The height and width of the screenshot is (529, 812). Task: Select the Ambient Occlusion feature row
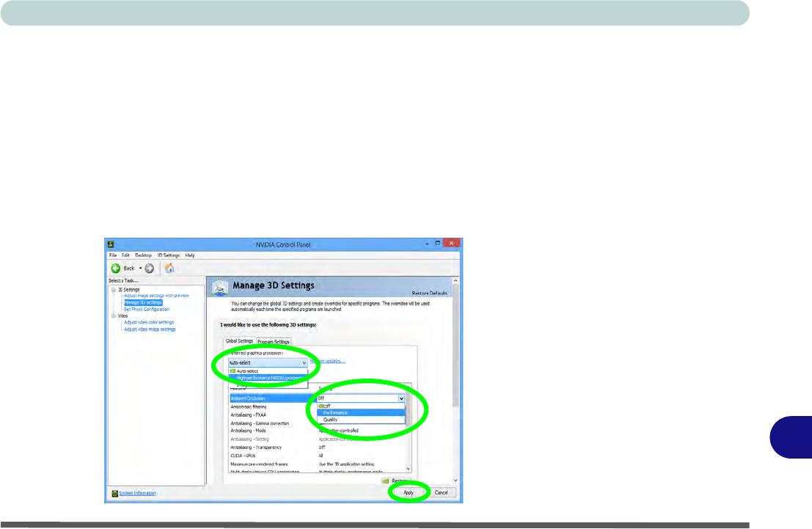[x=272, y=398]
